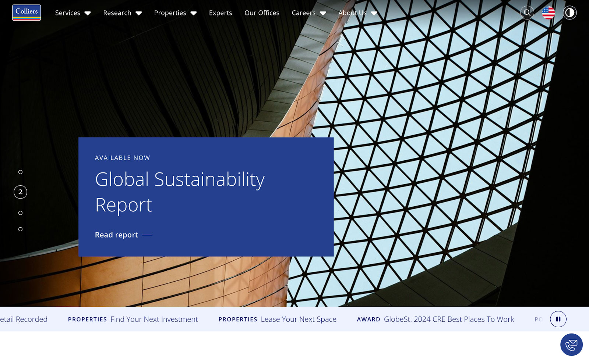Expand the Careers dropdown menu

click(x=309, y=13)
